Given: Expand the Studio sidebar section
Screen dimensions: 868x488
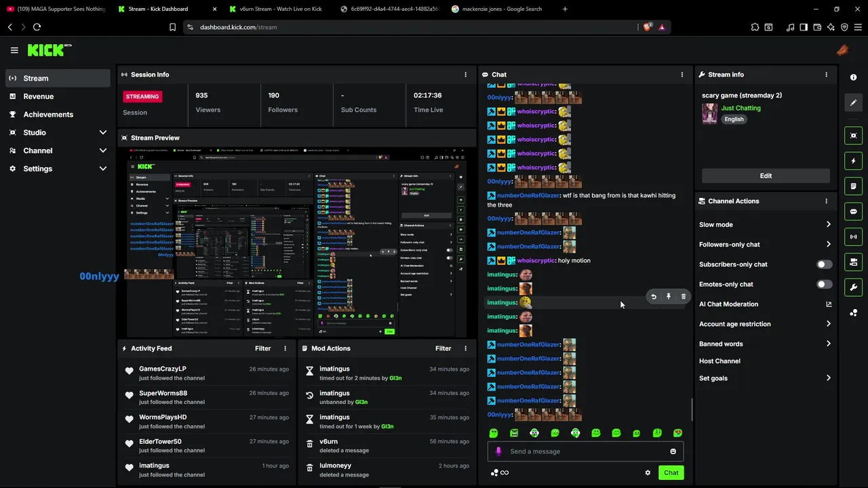Looking at the screenshot, I should (x=58, y=132).
